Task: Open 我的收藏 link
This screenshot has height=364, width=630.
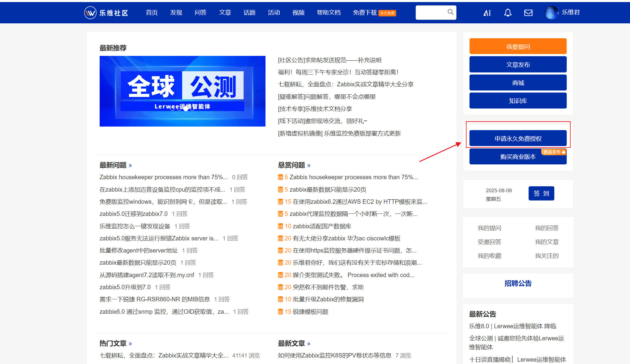Action: pyautogui.click(x=490, y=256)
